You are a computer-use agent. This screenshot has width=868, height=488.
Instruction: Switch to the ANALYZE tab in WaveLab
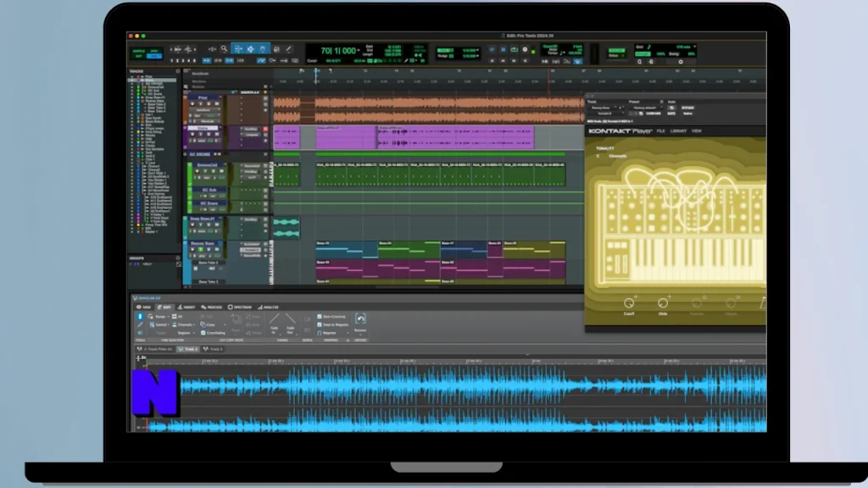(268, 307)
